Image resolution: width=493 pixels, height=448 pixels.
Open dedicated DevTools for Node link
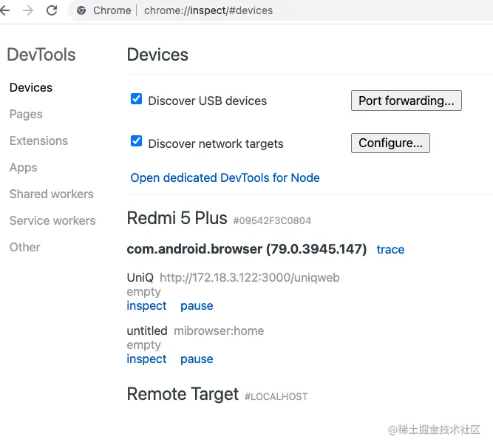pyautogui.click(x=225, y=177)
